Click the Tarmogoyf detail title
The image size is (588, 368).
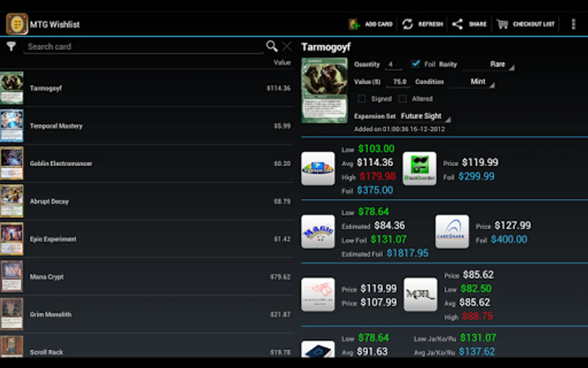click(326, 47)
